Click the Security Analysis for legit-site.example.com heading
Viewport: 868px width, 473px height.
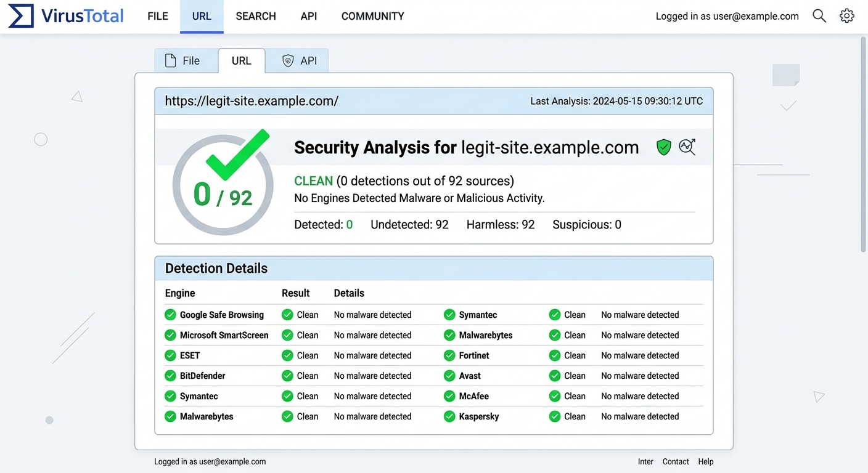pyautogui.click(x=467, y=148)
